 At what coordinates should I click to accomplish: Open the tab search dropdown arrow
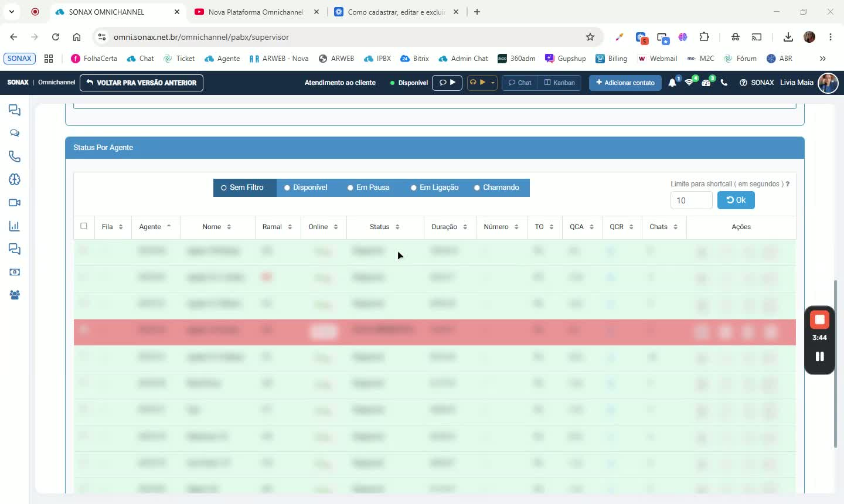click(x=12, y=12)
